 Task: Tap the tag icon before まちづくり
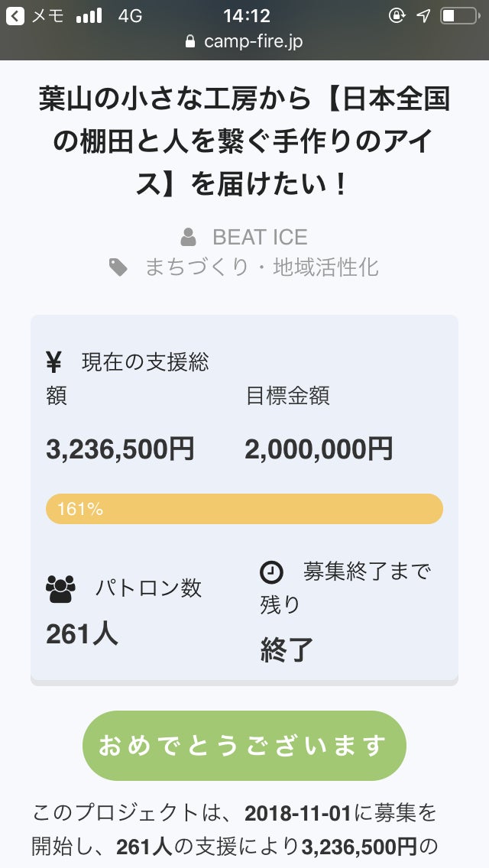118,267
